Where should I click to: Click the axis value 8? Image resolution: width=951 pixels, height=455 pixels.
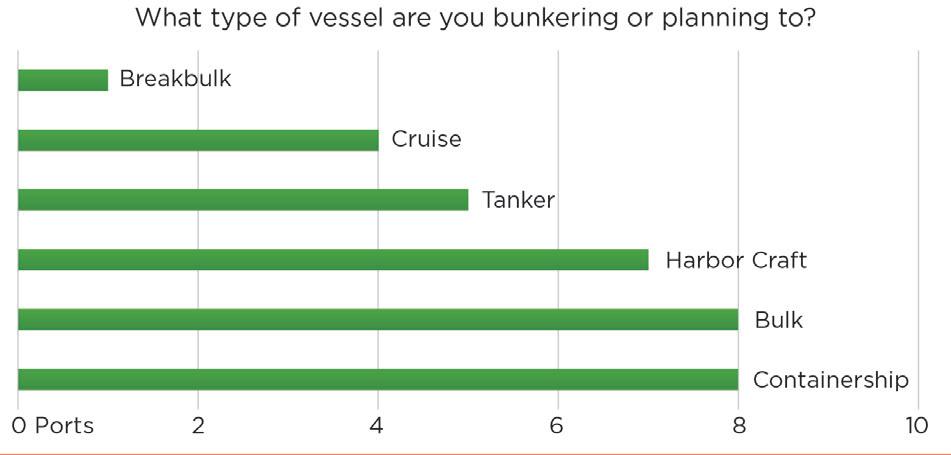(738, 426)
